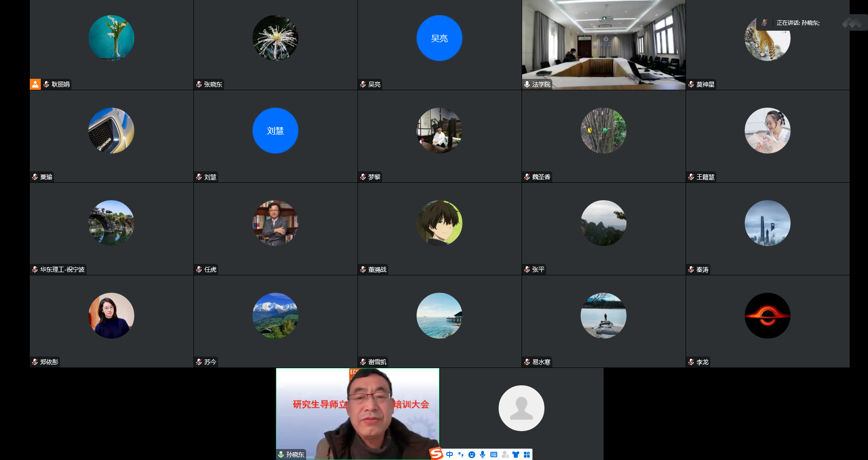Screen dimensions: 868x460
Task: Toggle muted microphone in speaking indicator bar
Action: tap(764, 22)
